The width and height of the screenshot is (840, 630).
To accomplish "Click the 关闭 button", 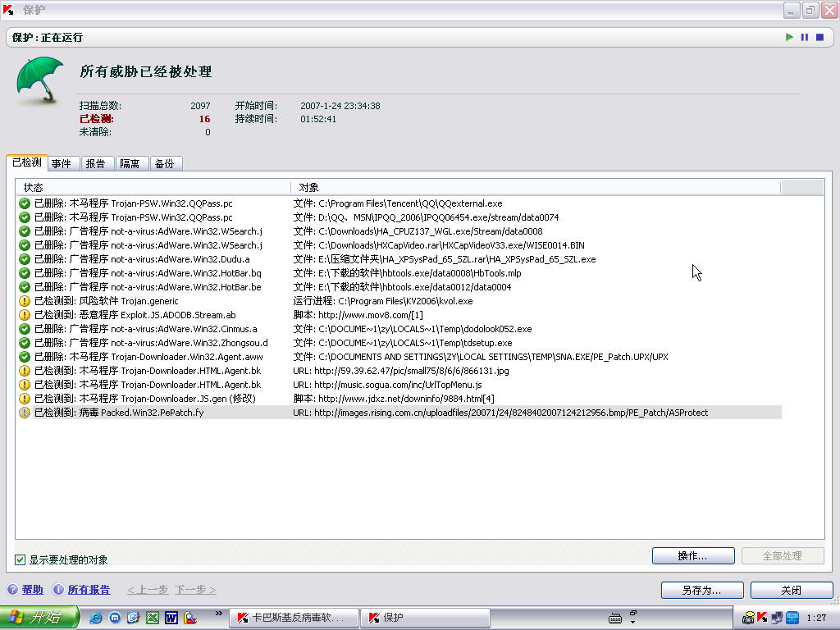I will tap(792, 591).
